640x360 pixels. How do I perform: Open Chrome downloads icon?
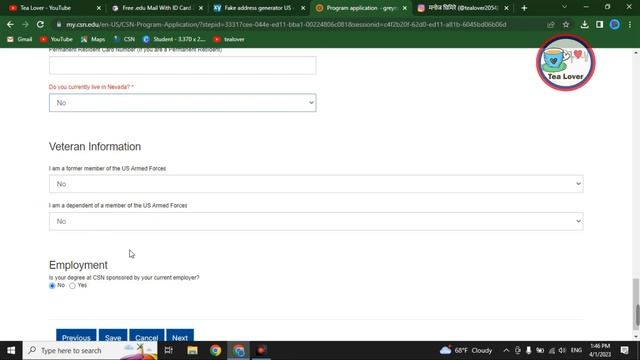click(x=584, y=24)
